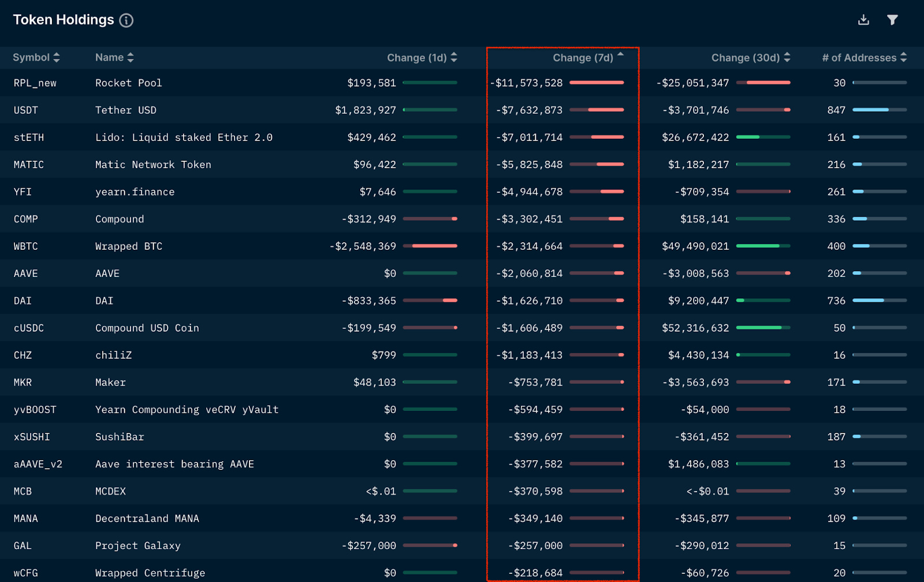Click the chiliZ name
The image size is (924, 582).
coord(113,355)
